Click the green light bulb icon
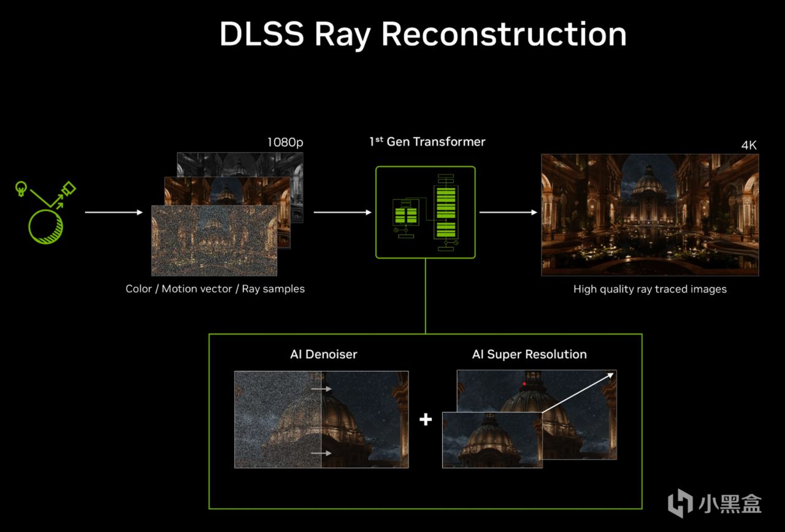The height and width of the screenshot is (532, 785). pos(22,189)
